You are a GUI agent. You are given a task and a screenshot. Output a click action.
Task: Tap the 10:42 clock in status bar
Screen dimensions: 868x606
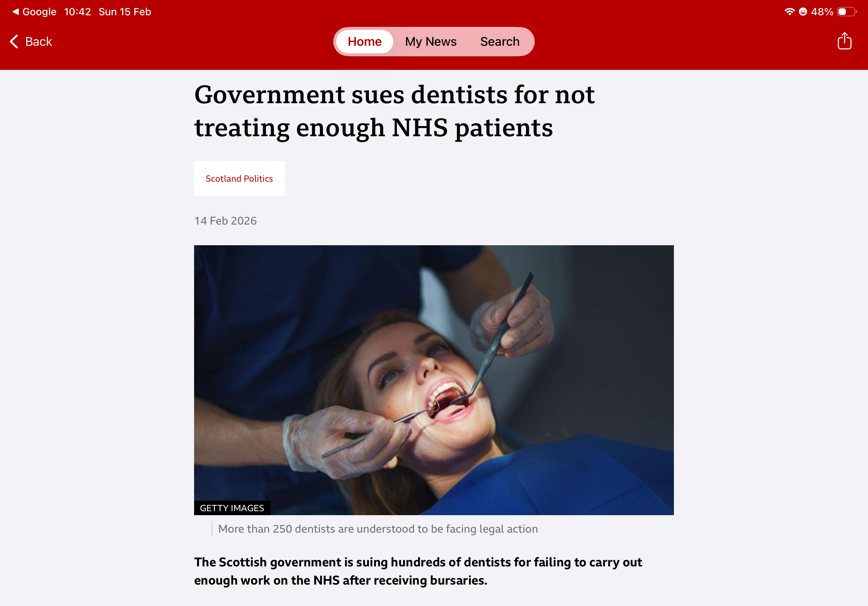click(x=77, y=12)
